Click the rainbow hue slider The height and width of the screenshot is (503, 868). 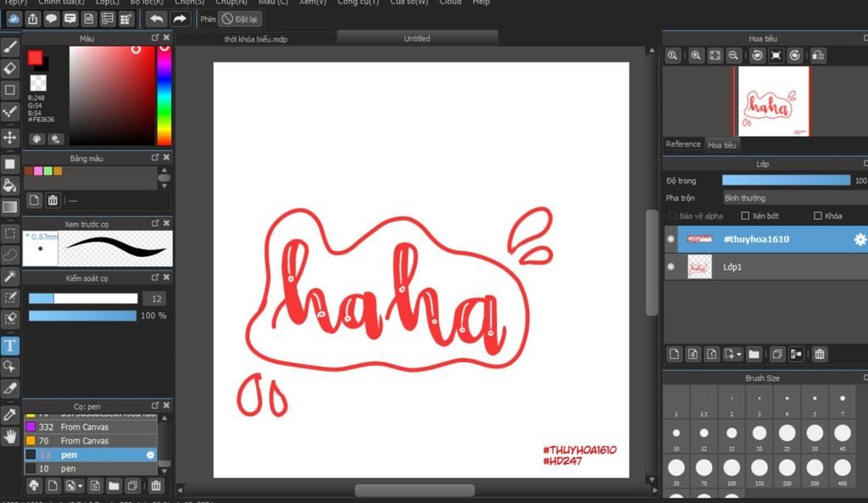(x=164, y=95)
